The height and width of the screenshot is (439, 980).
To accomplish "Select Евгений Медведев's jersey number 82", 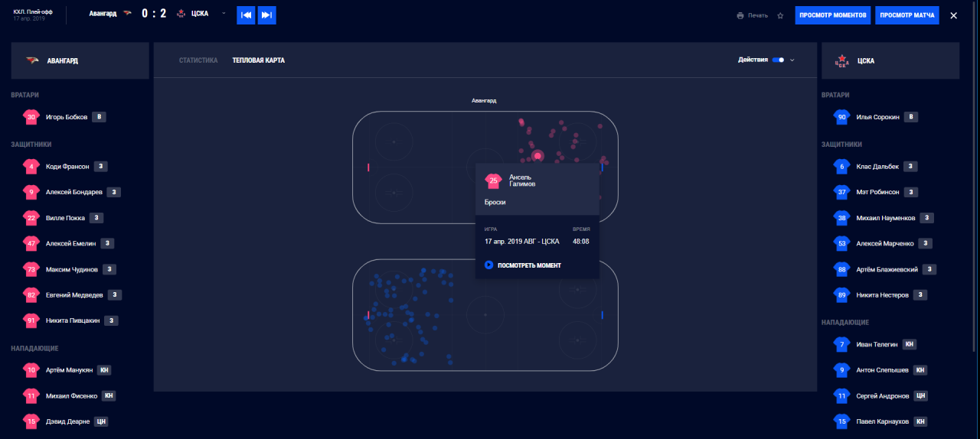I will [x=31, y=295].
